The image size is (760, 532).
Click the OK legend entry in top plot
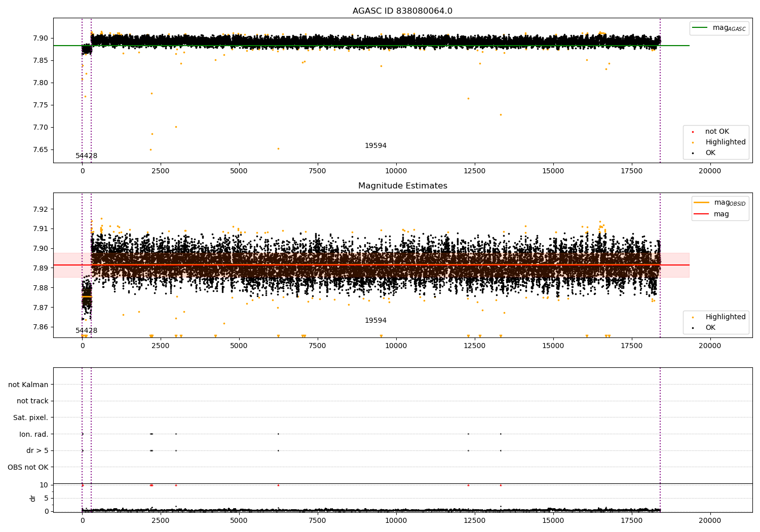tap(710, 153)
